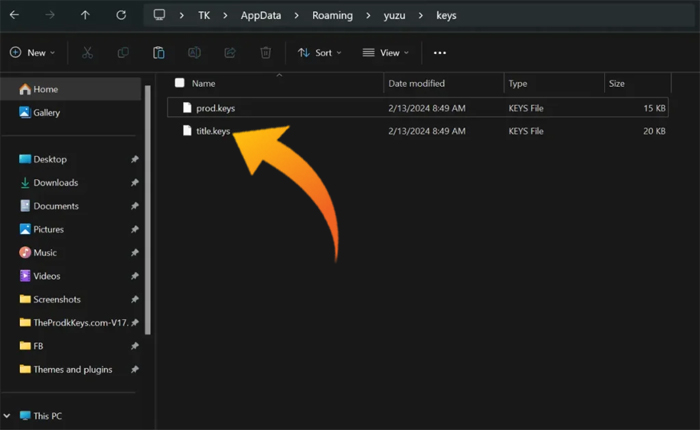Image resolution: width=700 pixels, height=430 pixels.
Task: Open Gallery in navigation pane
Action: point(46,113)
